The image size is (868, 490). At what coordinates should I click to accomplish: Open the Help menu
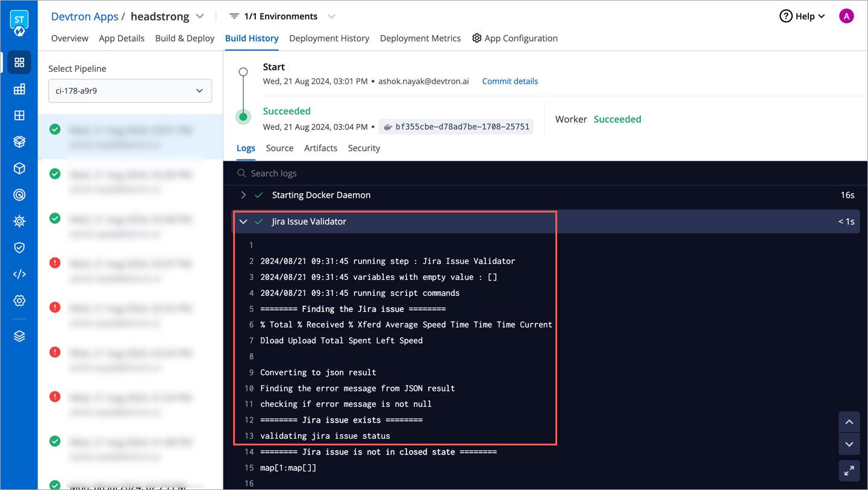click(802, 16)
